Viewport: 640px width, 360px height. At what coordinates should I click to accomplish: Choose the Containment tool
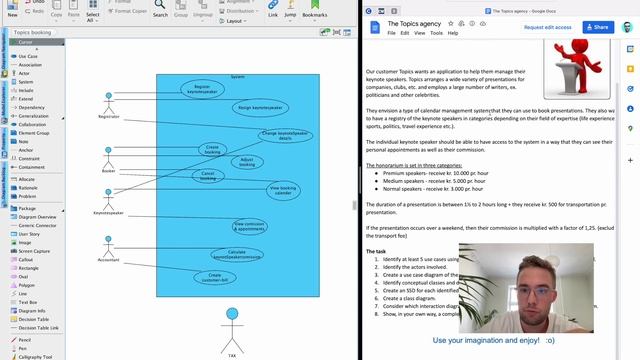coord(31,167)
